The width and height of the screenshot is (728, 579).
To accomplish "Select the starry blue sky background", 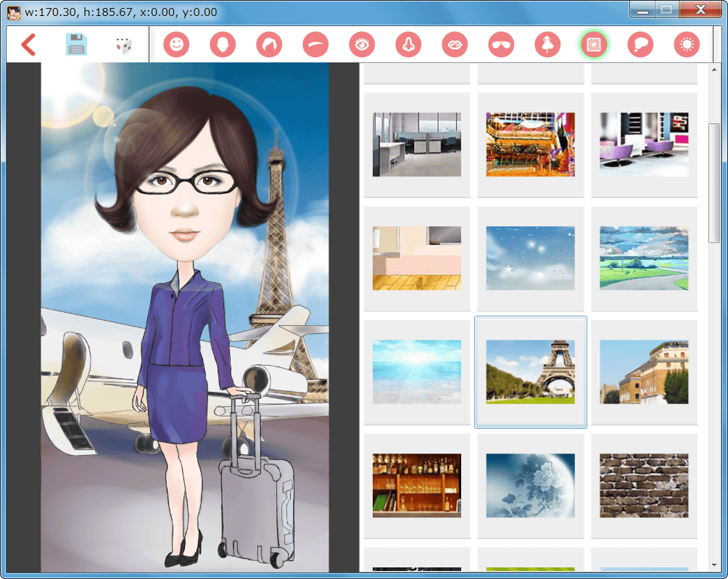I will coord(530,258).
